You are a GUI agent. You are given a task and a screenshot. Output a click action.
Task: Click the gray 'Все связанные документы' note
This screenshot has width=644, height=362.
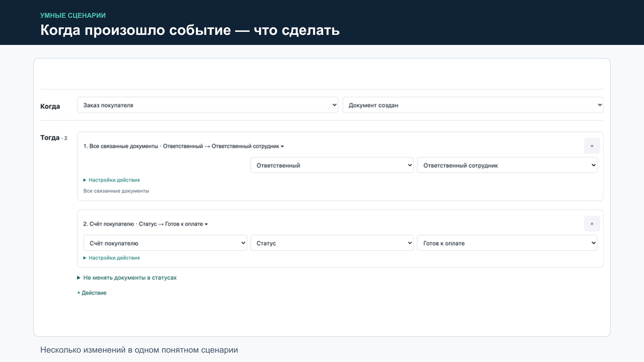click(x=116, y=191)
